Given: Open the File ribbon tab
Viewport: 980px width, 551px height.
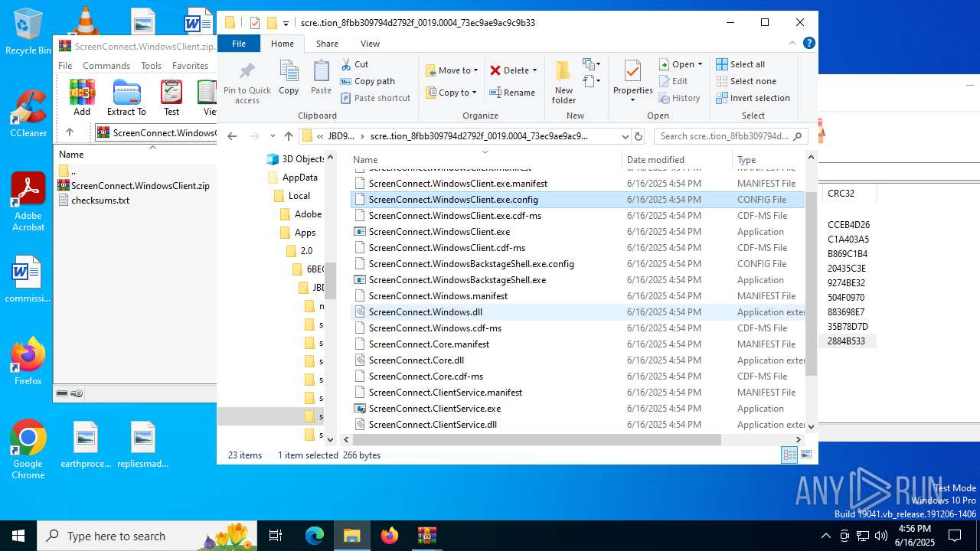Looking at the screenshot, I should (239, 44).
